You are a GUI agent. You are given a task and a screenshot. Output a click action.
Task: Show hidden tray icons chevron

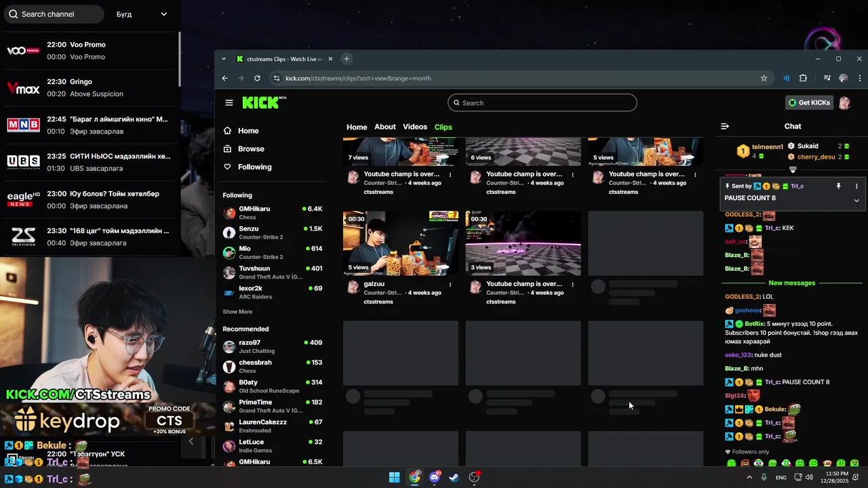coord(749,477)
